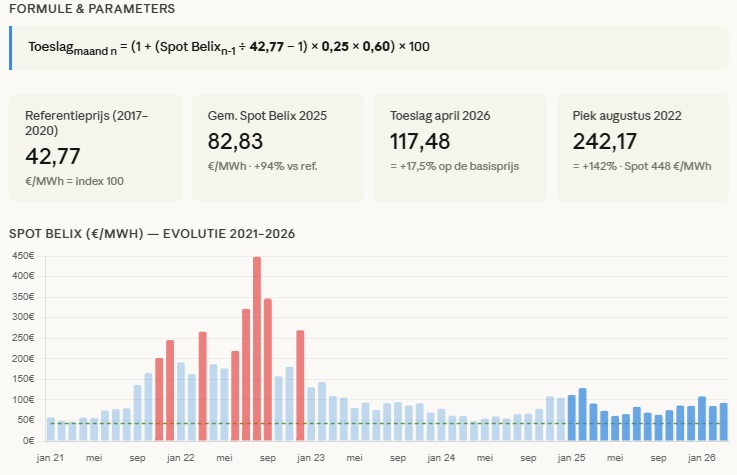Select the Piek augustus 2022 card
The width and height of the screenshot is (737, 475).
[x=642, y=148]
